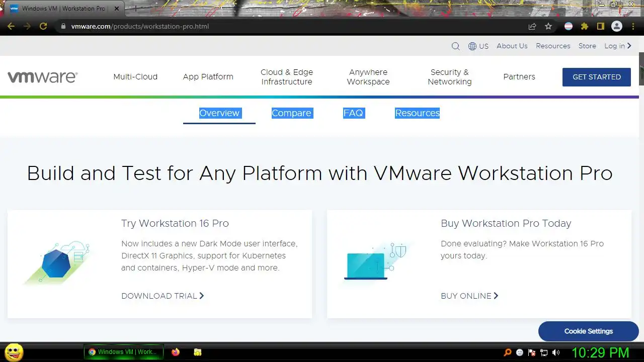
Task: Click the round gray tray icon
Action: click(520, 352)
